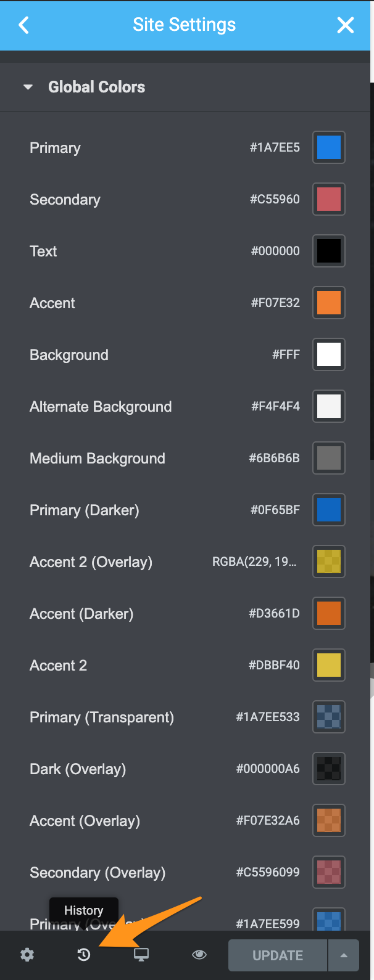Click the Accent (Darker) hex value #D3661D
The height and width of the screenshot is (980, 374).
[x=274, y=614]
